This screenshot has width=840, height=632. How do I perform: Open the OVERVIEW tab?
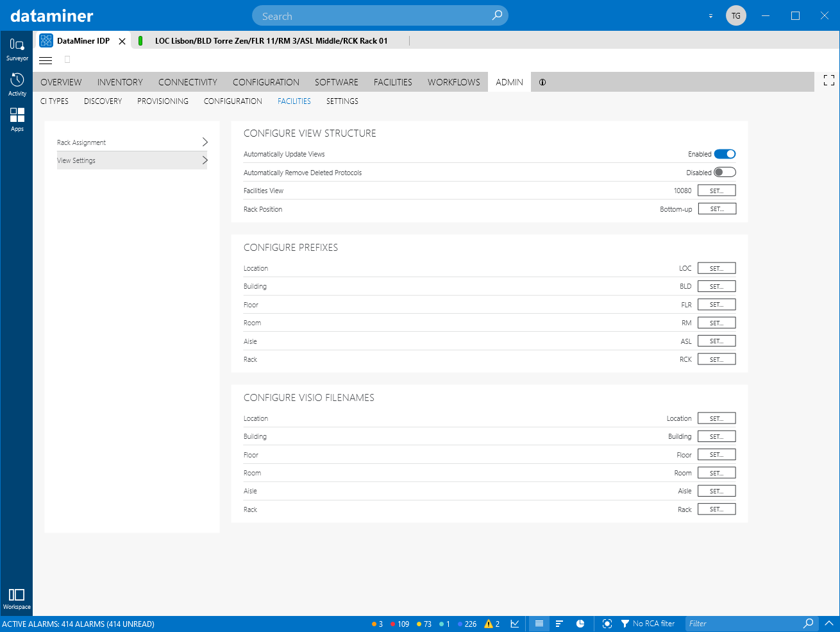click(x=61, y=82)
